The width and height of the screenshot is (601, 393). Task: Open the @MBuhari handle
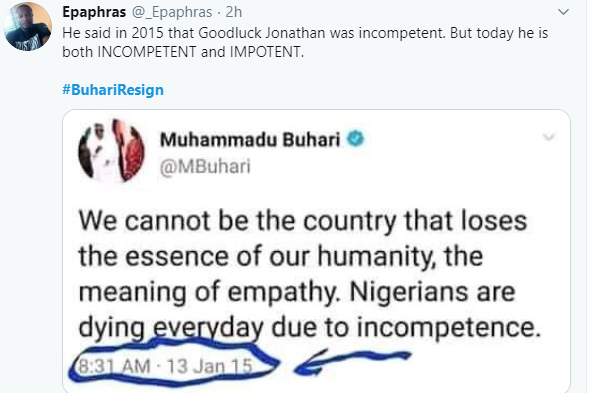click(x=205, y=167)
